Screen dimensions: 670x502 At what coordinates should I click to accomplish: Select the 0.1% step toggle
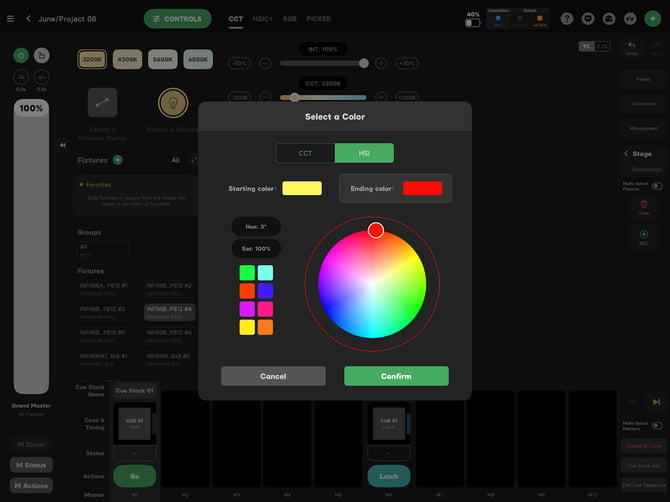pyautogui.click(x=602, y=46)
